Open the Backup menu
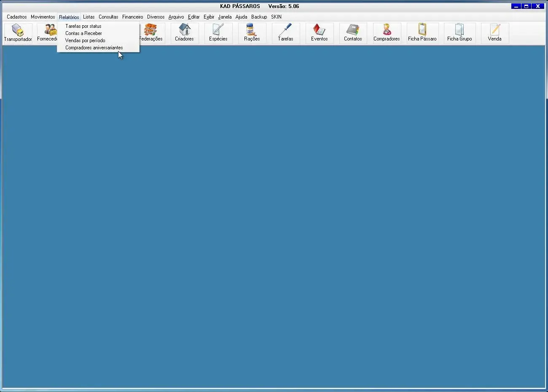This screenshot has height=392, width=548. (x=259, y=17)
